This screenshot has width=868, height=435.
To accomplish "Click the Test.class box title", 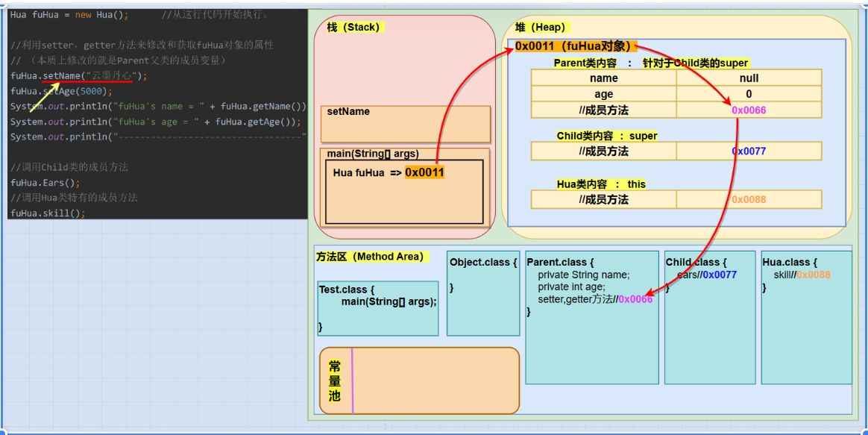I will 347,290.
